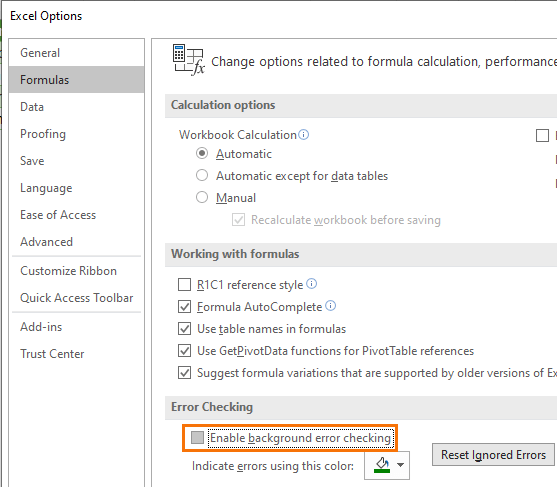
Task: Select the Quick Access Toolbar category
Action: click(76, 298)
